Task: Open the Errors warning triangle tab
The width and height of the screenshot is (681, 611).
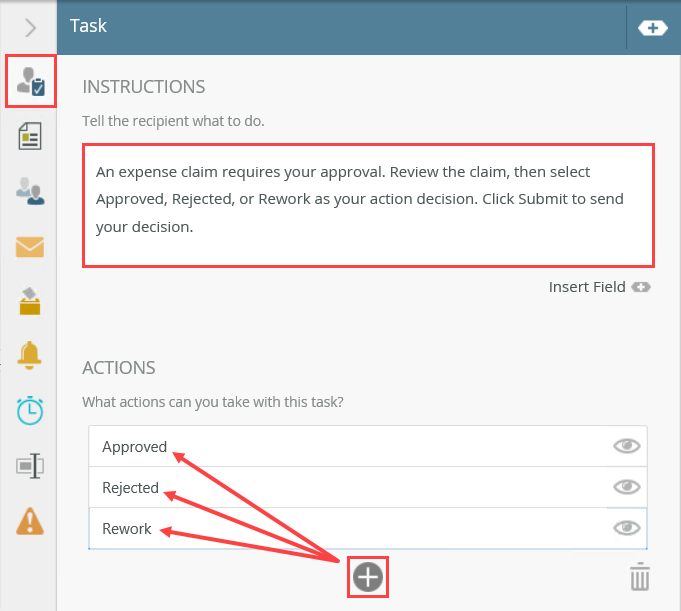Action: pyautogui.click(x=30, y=520)
